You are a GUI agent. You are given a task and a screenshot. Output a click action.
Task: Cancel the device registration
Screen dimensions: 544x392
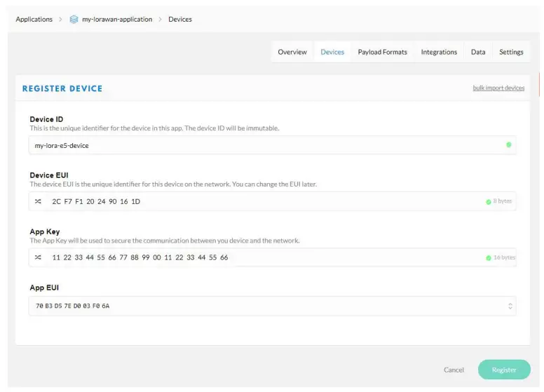(454, 370)
